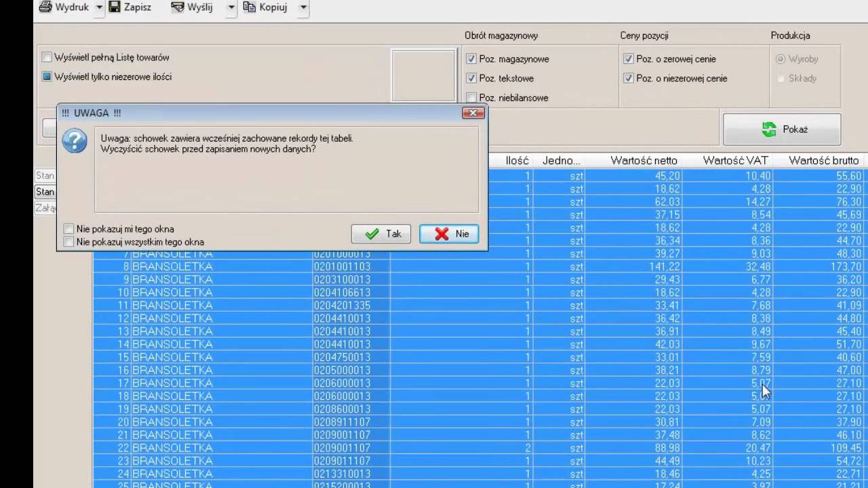Click the red X icon on Nie

(442, 234)
